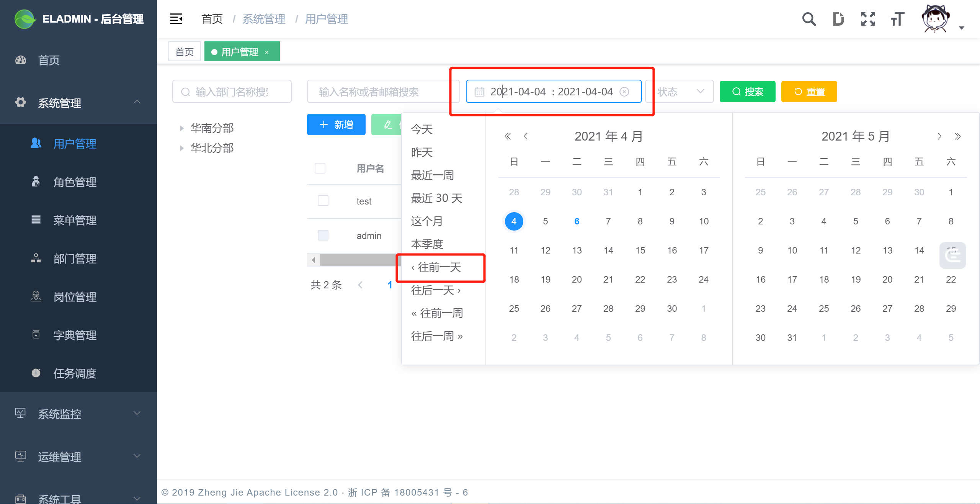Screen dimensions: 980x504
Task: Expand the 华南分部 tree node
Action: coord(182,128)
